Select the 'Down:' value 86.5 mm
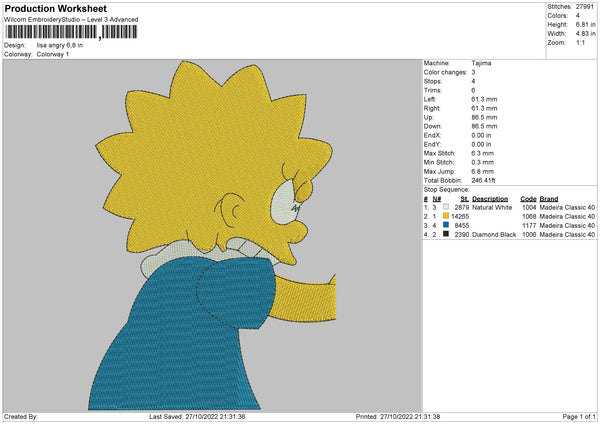Viewport: 600px width, 424px height. pyautogui.click(x=484, y=126)
